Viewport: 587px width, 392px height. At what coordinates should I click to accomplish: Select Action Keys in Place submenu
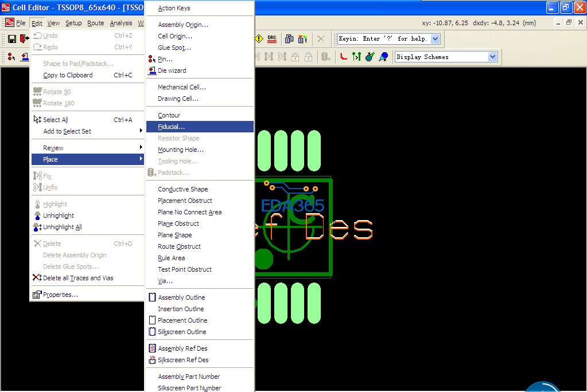[200, 8]
